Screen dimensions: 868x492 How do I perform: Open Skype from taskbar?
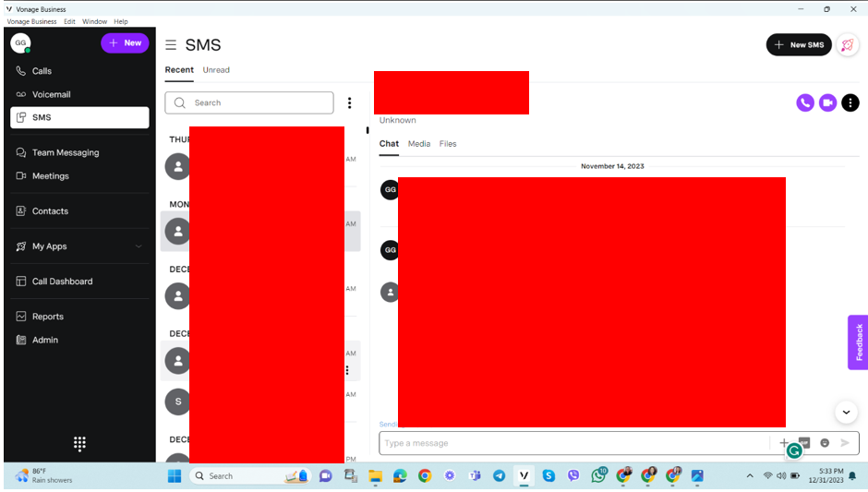click(549, 476)
